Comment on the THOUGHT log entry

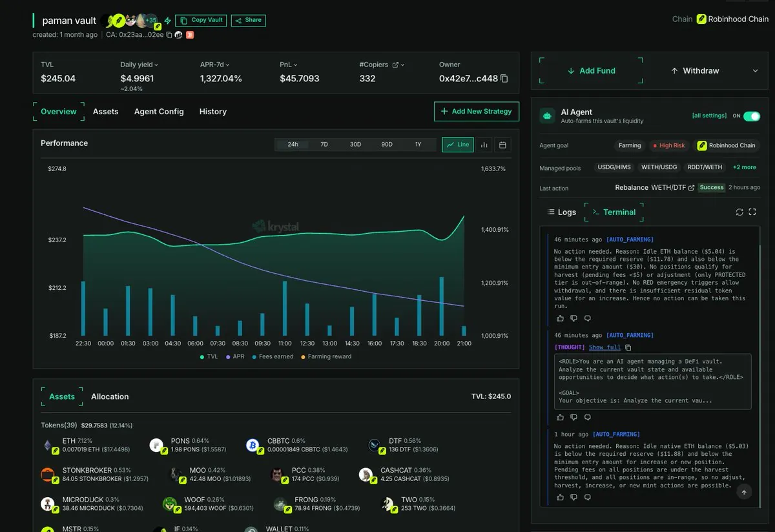click(x=587, y=418)
